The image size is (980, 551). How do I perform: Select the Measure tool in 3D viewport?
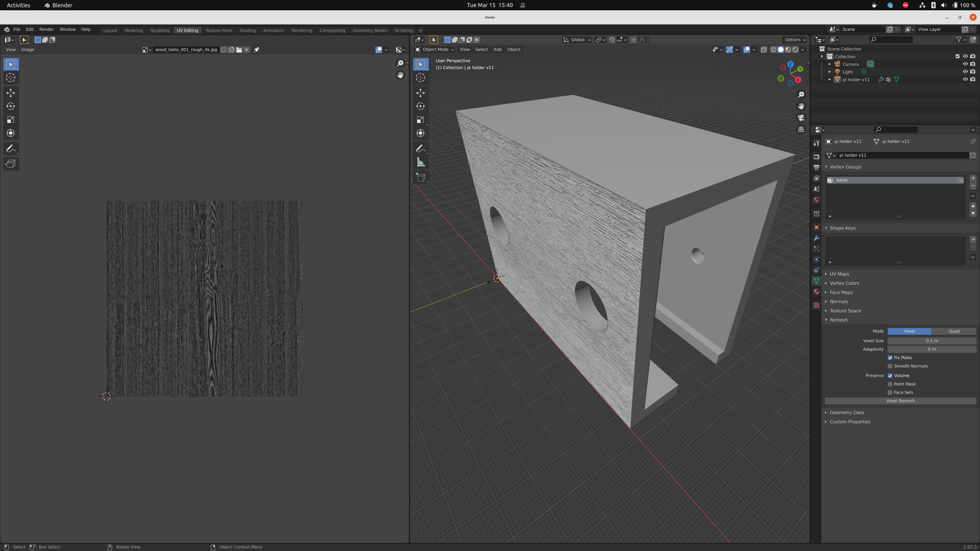[420, 162]
